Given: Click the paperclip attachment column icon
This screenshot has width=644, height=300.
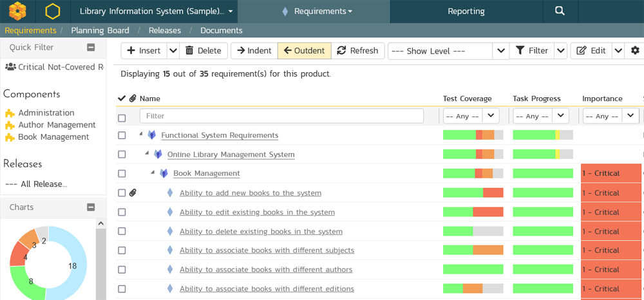Looking at the screenshot, I should (x=133, y=98).
